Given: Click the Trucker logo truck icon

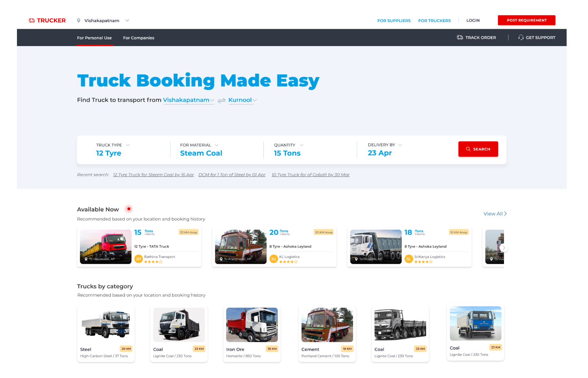Looking at the screenshot, I should tap(32, 21).
